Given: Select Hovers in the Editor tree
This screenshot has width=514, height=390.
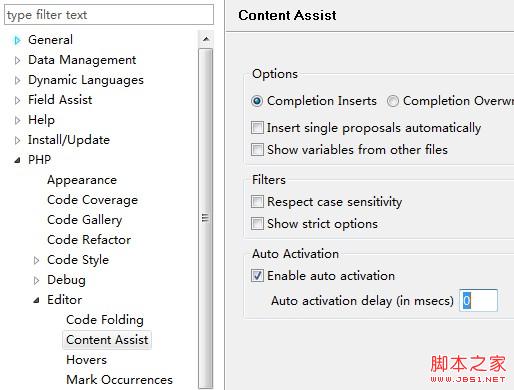Looking at the screenshot, I should click(x=87, y=360).
